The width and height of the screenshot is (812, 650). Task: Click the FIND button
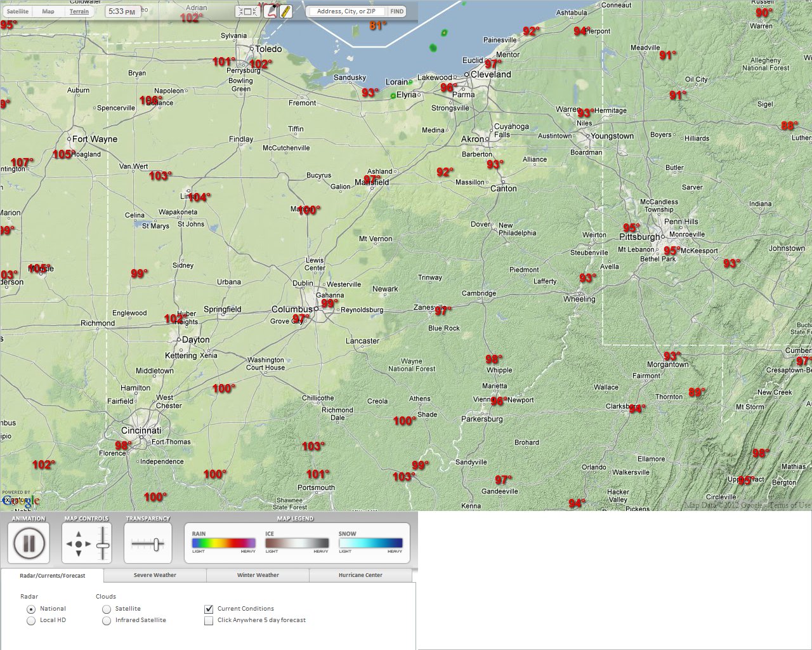tap(397, 11)
